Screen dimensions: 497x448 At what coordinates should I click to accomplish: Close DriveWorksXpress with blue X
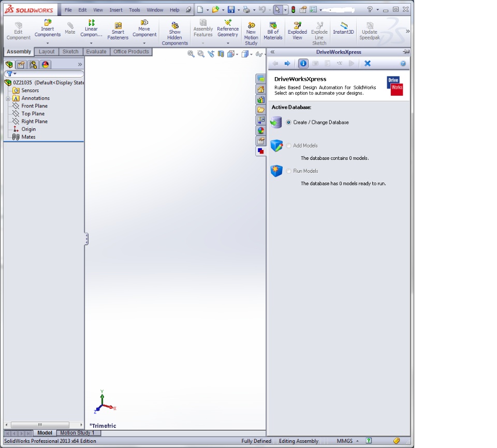tap(368, 63)
